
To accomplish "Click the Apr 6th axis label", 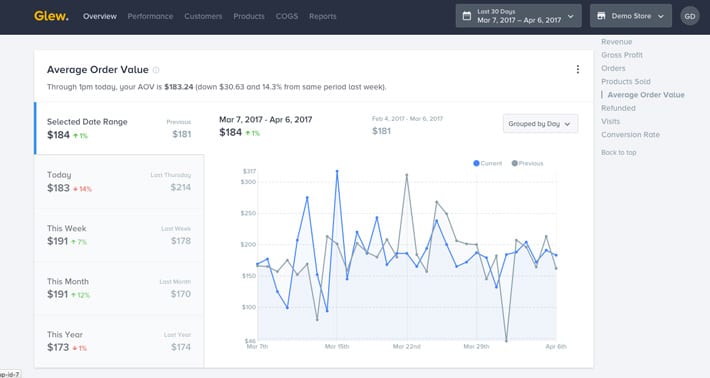I will point(556,346).
